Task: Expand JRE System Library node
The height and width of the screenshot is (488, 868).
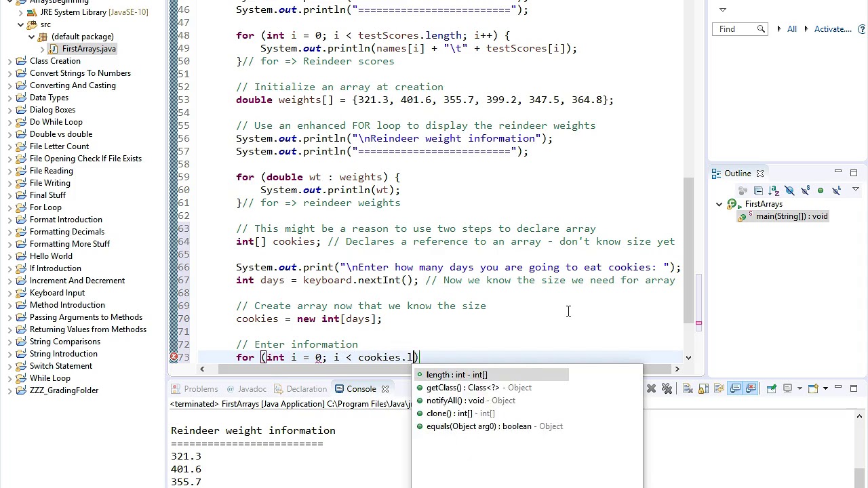Action: 22,12
